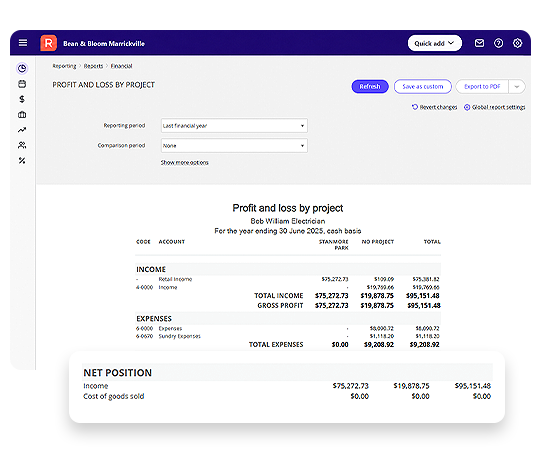Open the people contacts sidebar icon

[x=22, y=145]
